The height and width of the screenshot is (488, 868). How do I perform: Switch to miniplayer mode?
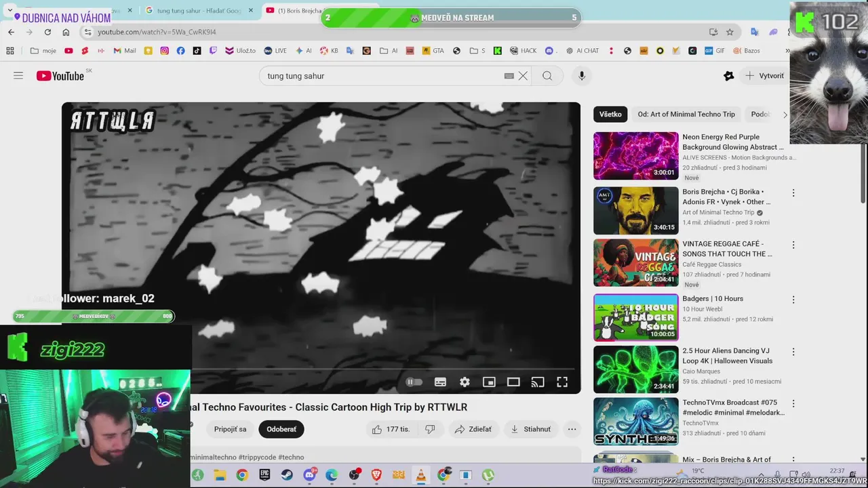click(x=489, y=382)
